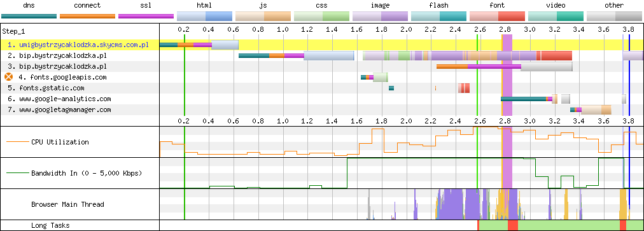This screenshot has width=644, height=231.
Task: Click the html bar of request 1
Action: click(225, 45)
